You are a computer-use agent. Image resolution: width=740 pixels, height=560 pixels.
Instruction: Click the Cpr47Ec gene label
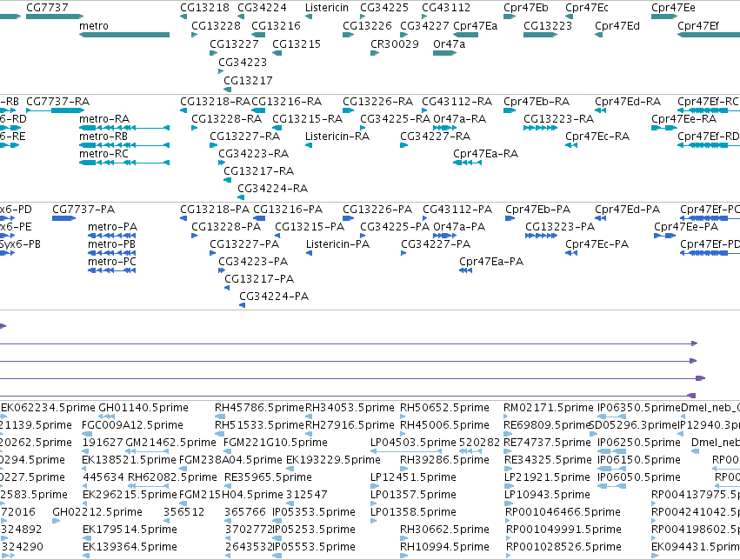[587, 8]
